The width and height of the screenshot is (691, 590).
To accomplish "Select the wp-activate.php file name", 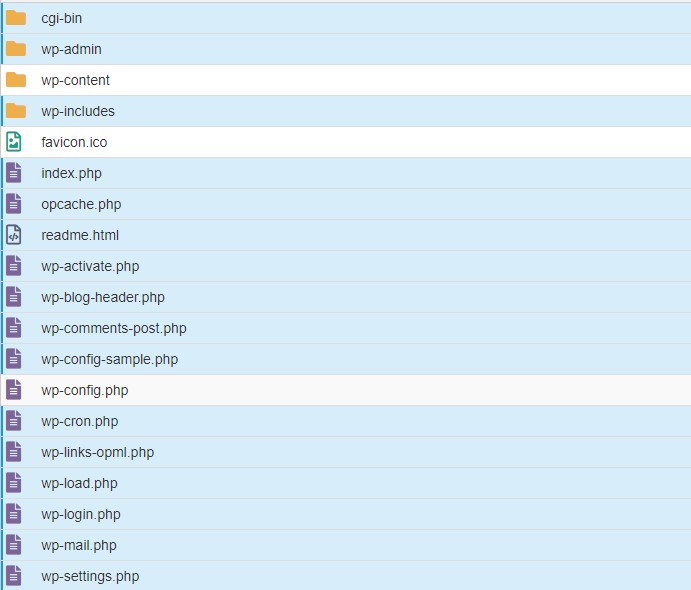I will tap(90, 266).
